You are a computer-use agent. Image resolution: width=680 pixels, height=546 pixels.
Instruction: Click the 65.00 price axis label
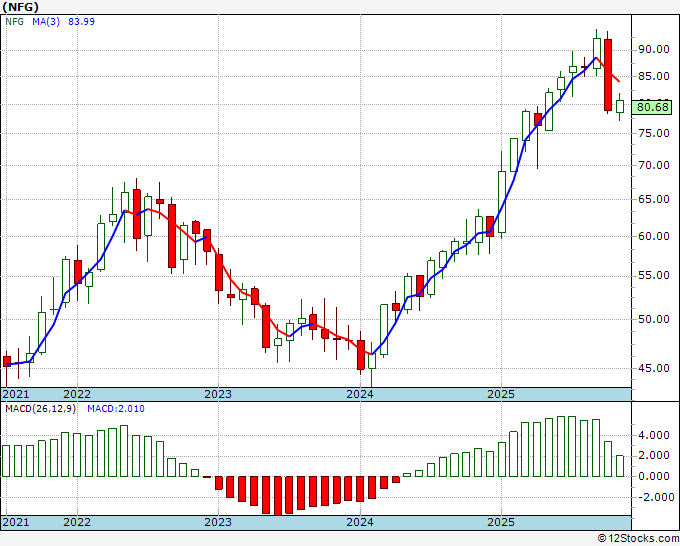[x=654, y=199]
